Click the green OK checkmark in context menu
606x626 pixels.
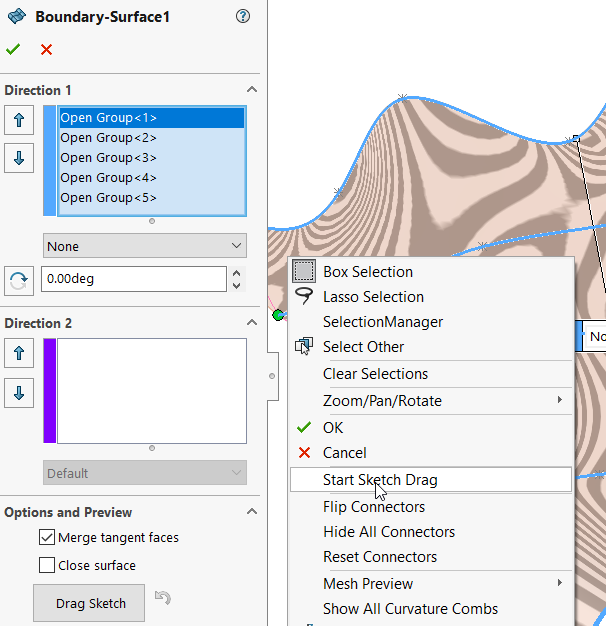pyautogui.click(x=304, y=427)
